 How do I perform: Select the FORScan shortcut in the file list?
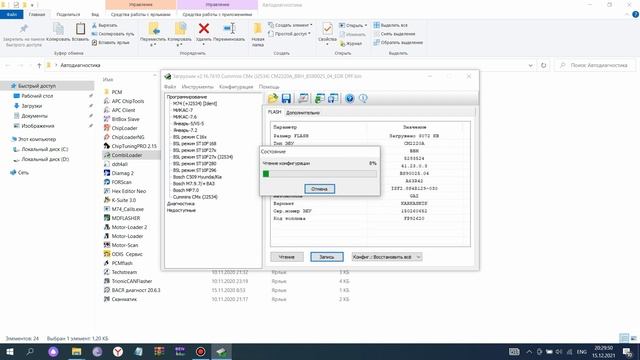tap(121, 182)
